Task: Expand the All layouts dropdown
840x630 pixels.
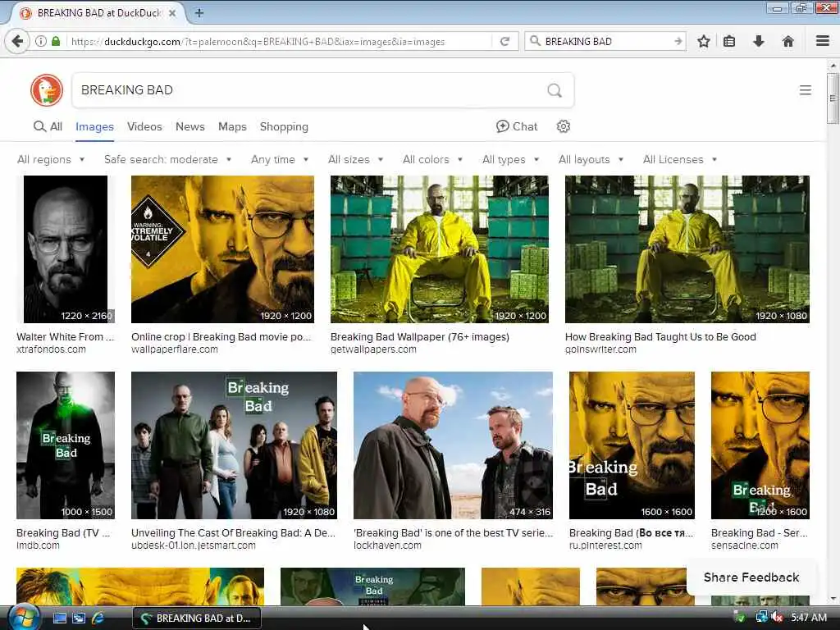Action: coord(591,160)
